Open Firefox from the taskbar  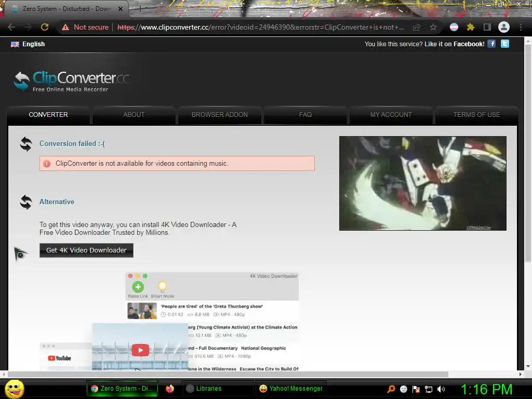point(170,389)
